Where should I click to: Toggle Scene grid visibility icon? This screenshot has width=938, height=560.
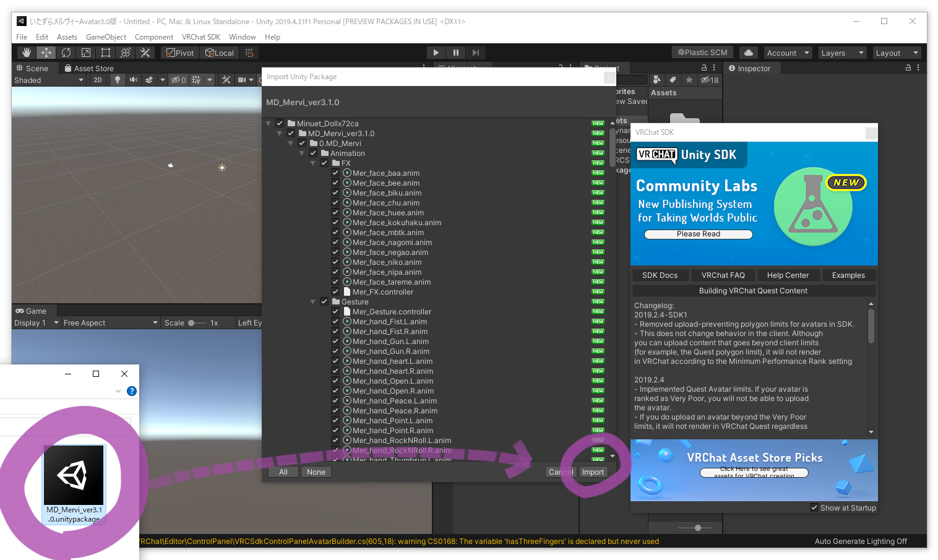pyautogui.click(x=196, y=80)
